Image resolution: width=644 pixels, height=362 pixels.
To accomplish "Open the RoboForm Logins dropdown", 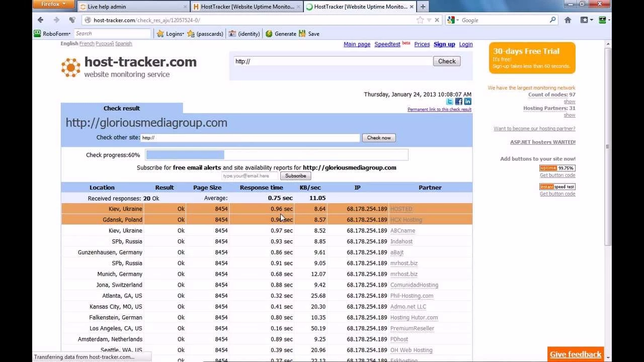I will [x=171, y=34].
